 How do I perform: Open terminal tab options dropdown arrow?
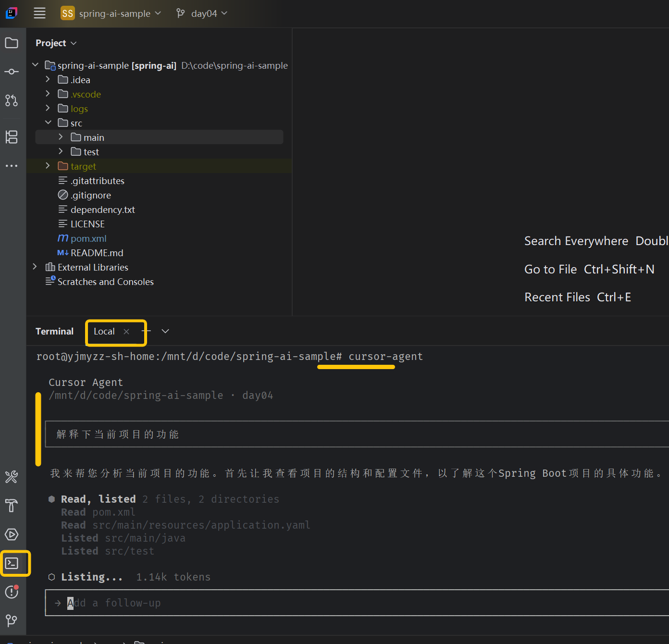pos(165,331)
